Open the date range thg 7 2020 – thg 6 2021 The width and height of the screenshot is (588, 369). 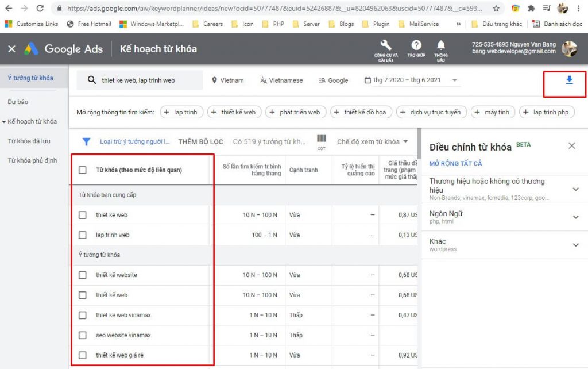click(x=411, y=80)
